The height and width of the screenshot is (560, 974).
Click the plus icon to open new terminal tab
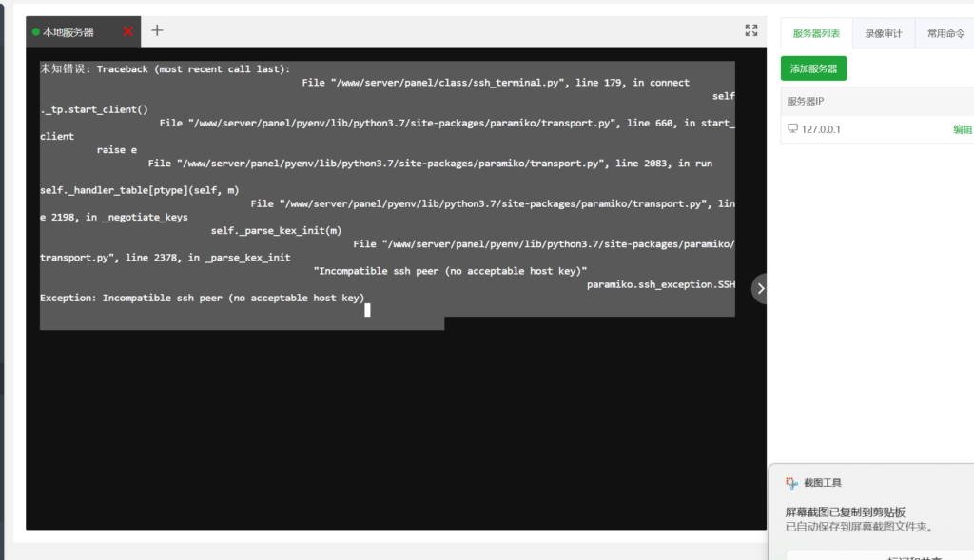point(157,30)
